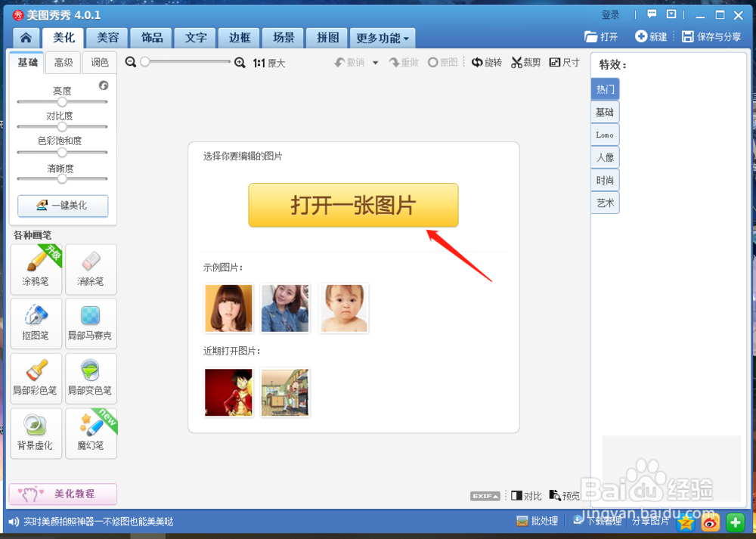Image resolution: width=756 pixels, height=539 pixels.
Task: Click the 登录 login link
Action: pos(610,15)
